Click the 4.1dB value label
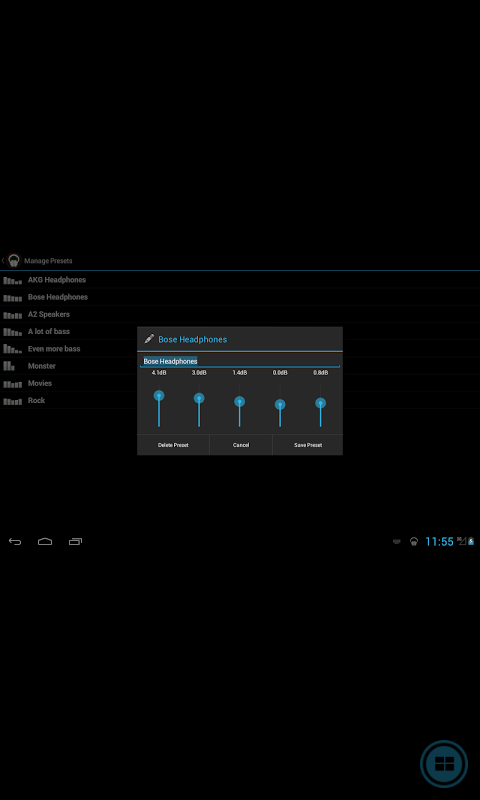This screenshot has height=800, width=480. point(159,373)
